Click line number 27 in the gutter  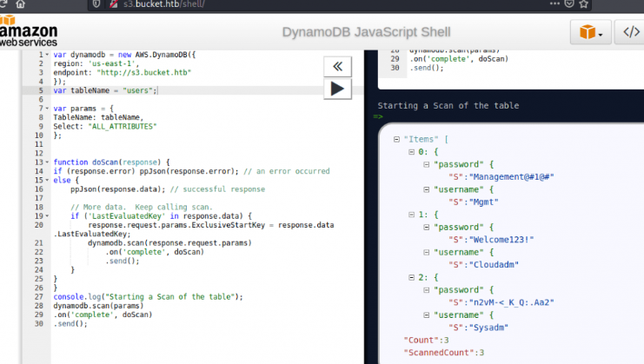coord(38,297)
